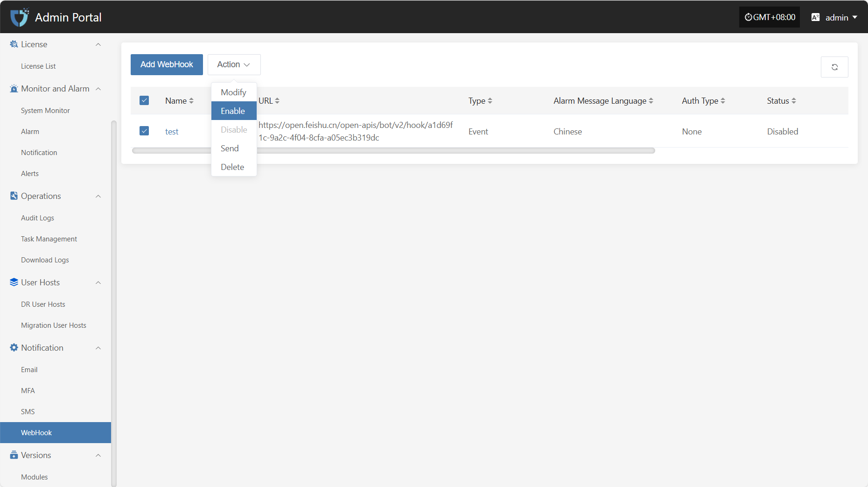
Task: Click the None auth type cell
Action: [x=692, y=132]
